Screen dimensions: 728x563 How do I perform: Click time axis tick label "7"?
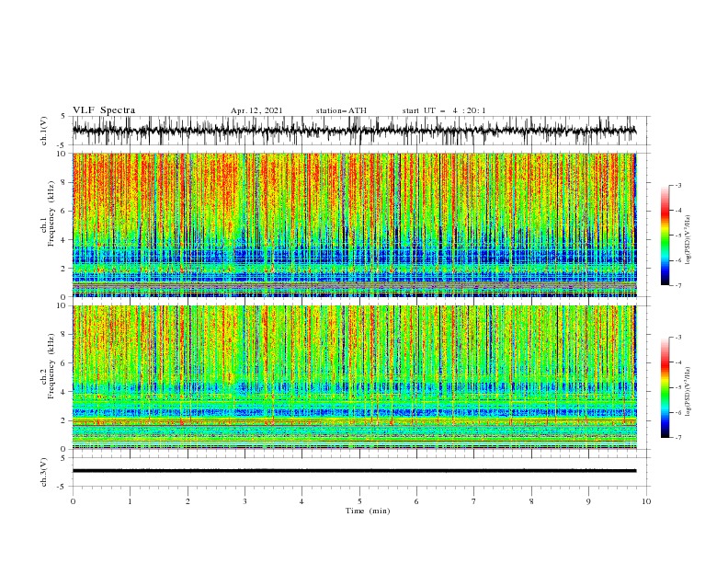coord(474,501)
